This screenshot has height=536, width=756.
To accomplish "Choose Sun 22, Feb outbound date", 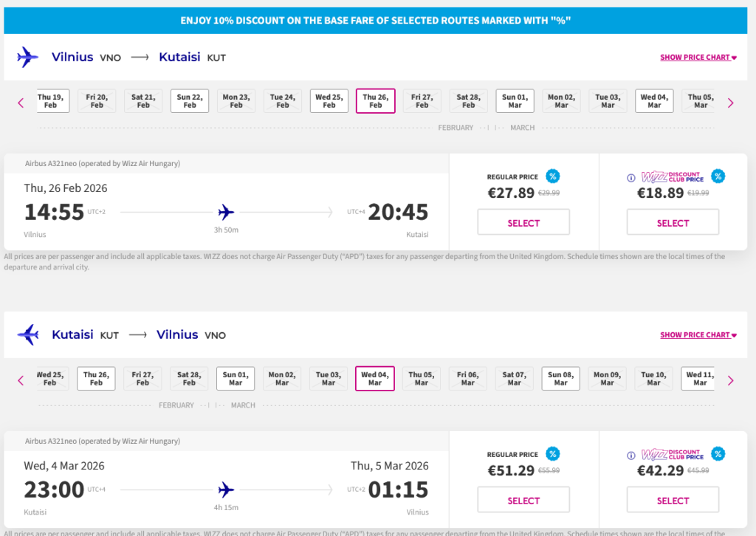I will 190,101.
